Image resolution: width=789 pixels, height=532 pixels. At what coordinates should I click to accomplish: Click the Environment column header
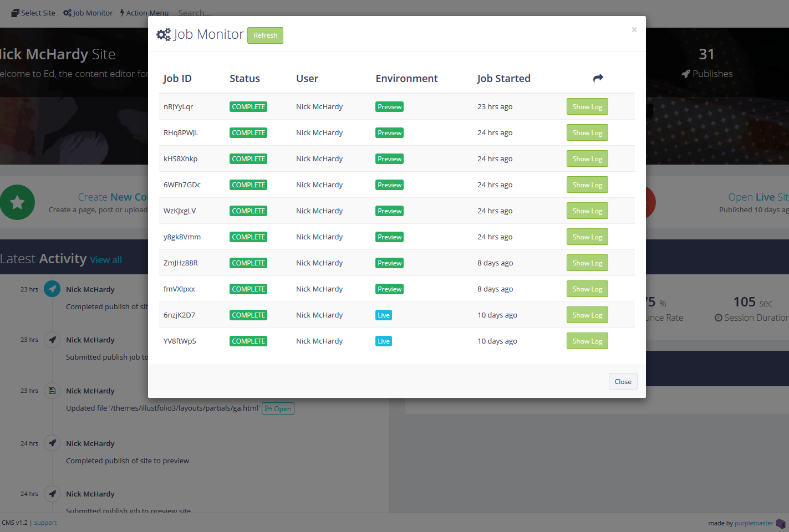406,79
